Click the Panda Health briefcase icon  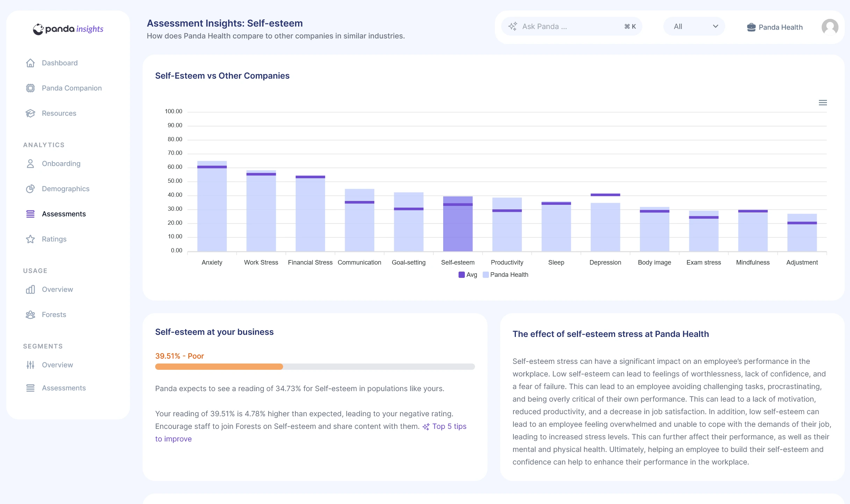point(751,27)
